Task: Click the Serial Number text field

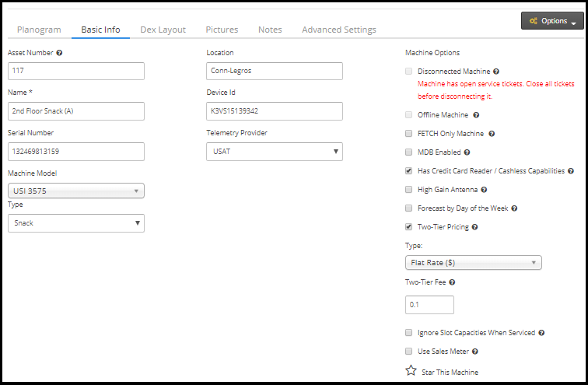Action: coord(75,152)
